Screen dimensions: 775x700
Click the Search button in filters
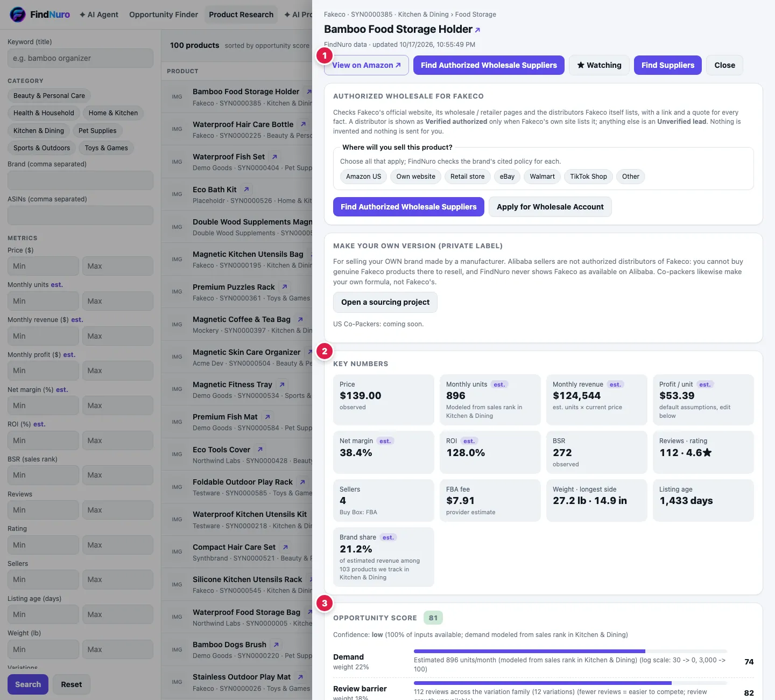(x=28, y=684)
